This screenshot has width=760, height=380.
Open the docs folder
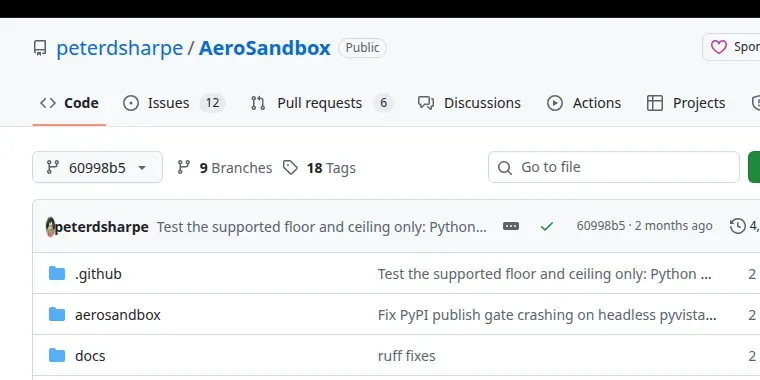click(x=90, y=356)
